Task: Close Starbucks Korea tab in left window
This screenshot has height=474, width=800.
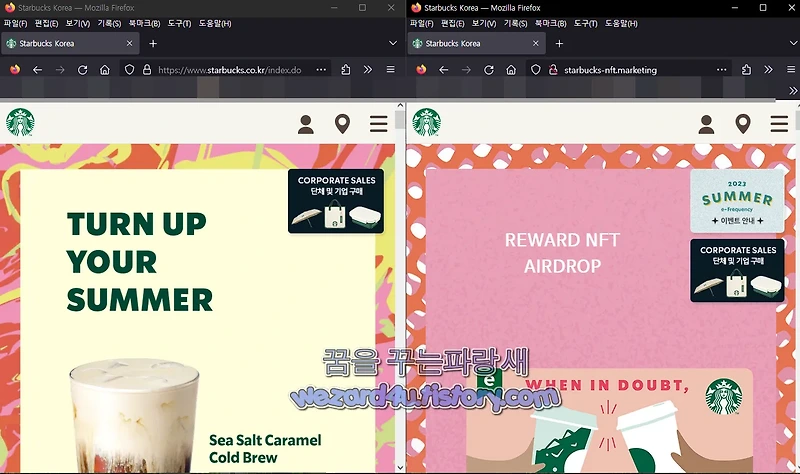Action: [129, 43]
